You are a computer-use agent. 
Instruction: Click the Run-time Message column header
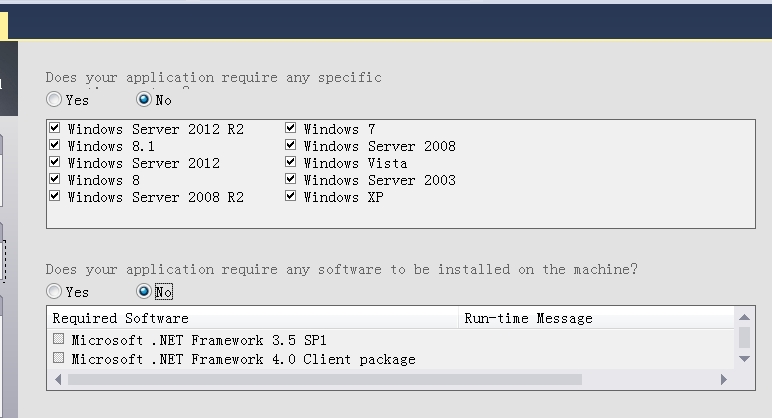click(x=596, y=318)
